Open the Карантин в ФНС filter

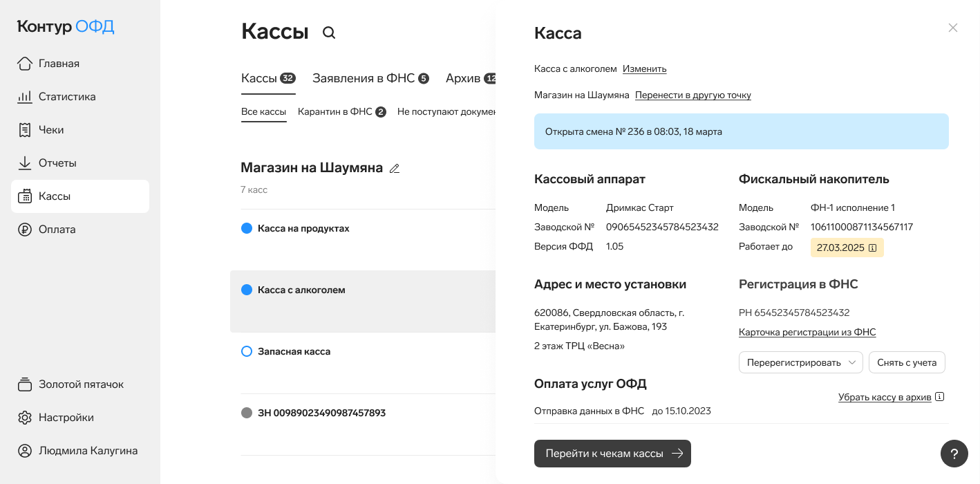pos(341,111)
